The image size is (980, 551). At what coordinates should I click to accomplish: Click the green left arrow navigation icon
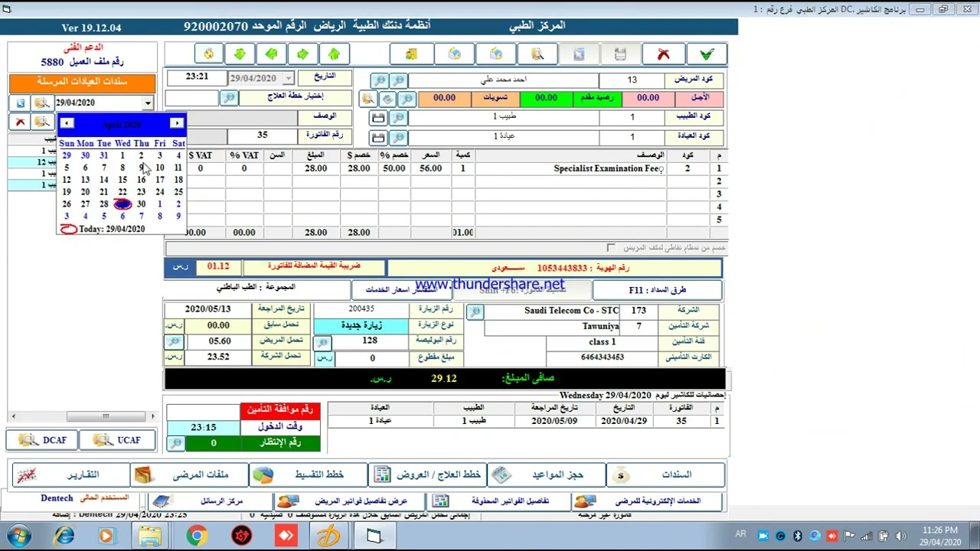(271, 54)
